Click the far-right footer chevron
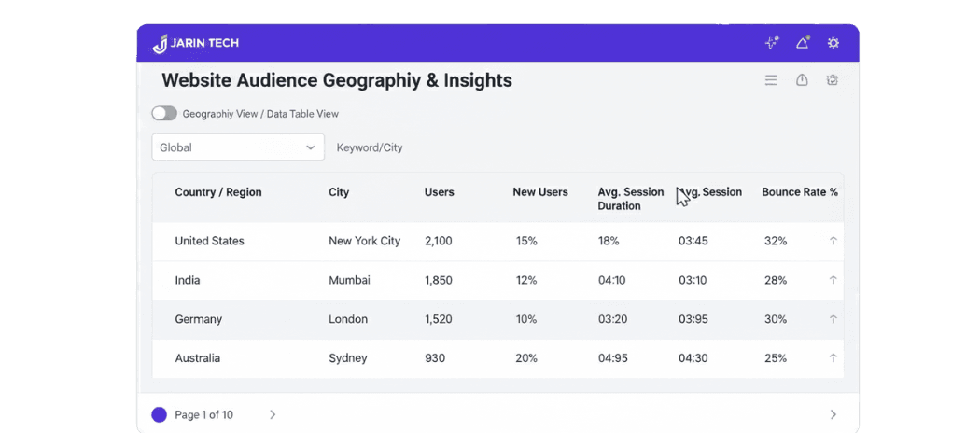 [833, 414]
